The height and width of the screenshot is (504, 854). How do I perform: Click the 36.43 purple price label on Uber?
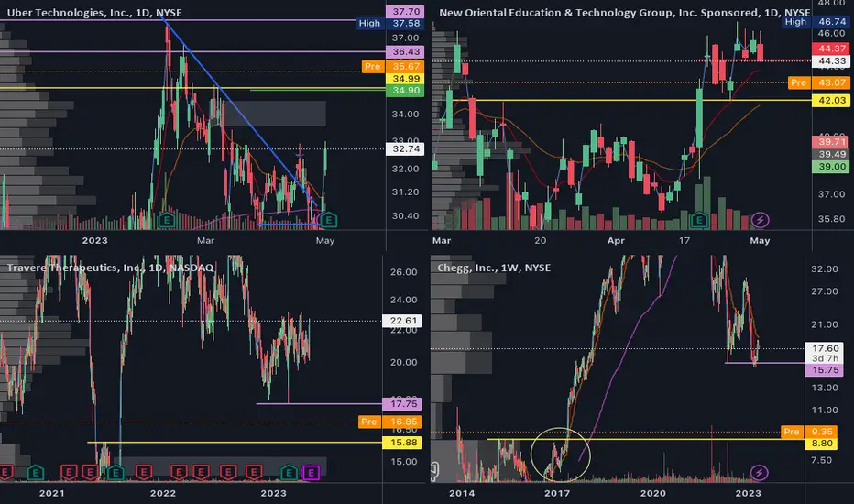click(x=406, y=51)
